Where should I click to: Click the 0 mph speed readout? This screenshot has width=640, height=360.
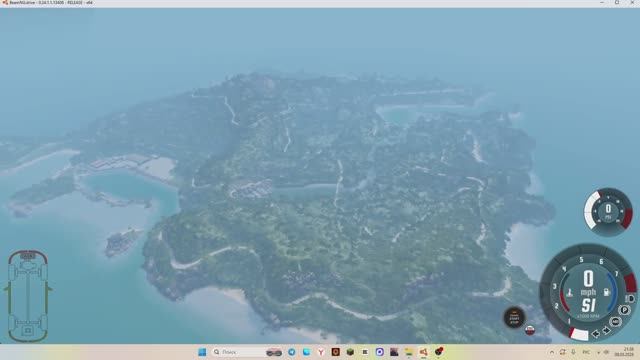(588, 283)
